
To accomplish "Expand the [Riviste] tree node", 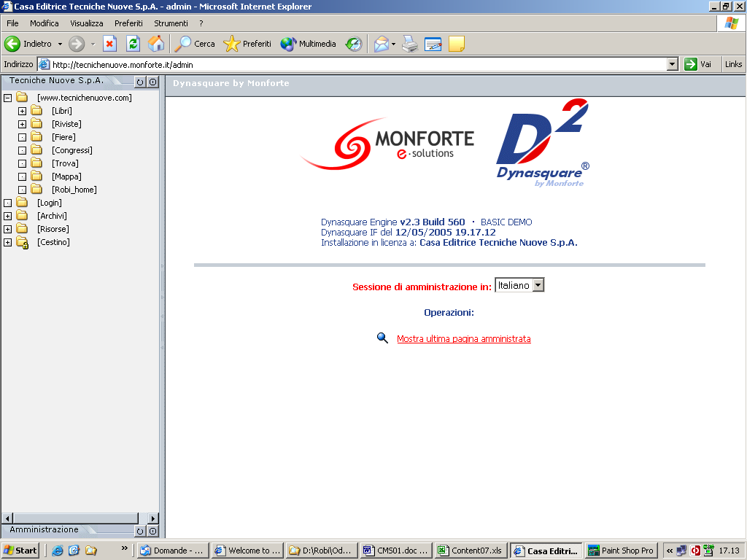I will [22, 124].
